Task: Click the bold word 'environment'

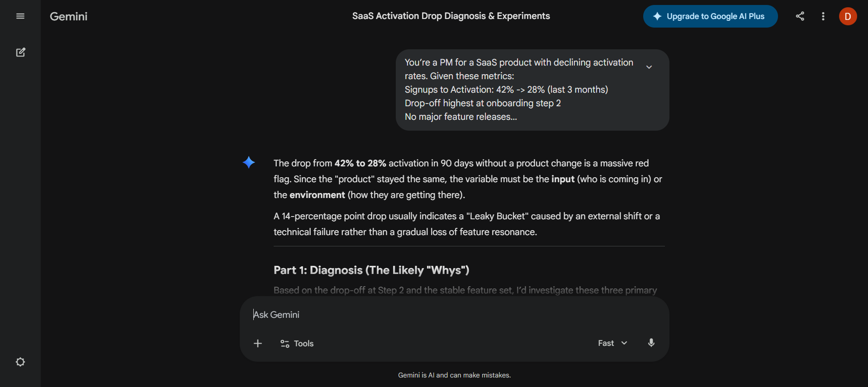Action: pos(317,195)
